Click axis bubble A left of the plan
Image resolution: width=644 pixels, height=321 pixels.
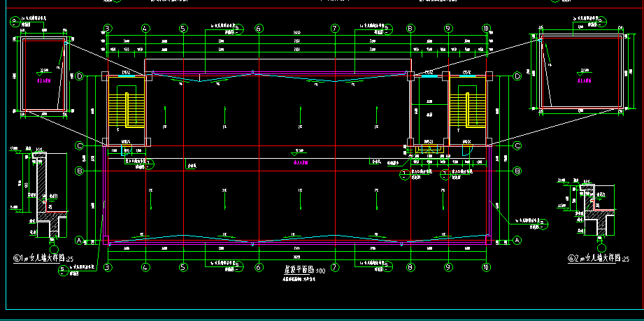pyautogui.click(x=79, y=240)
